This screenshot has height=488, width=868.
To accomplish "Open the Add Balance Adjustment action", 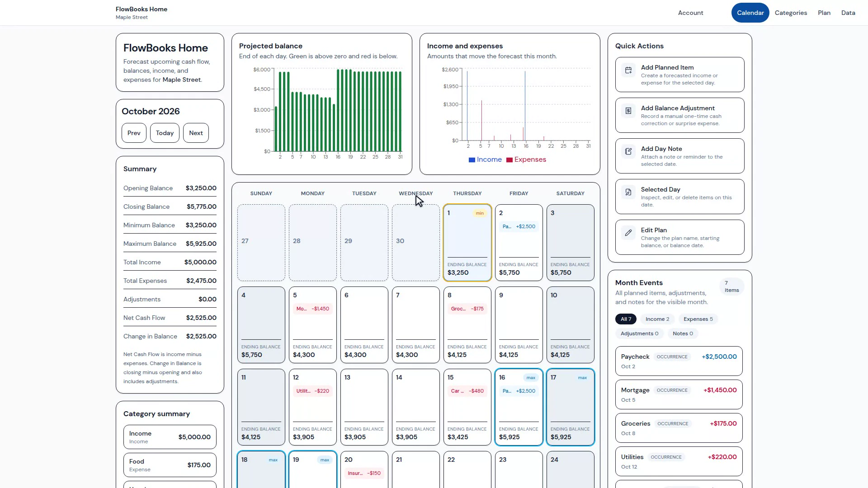I will tap(679, 115).
